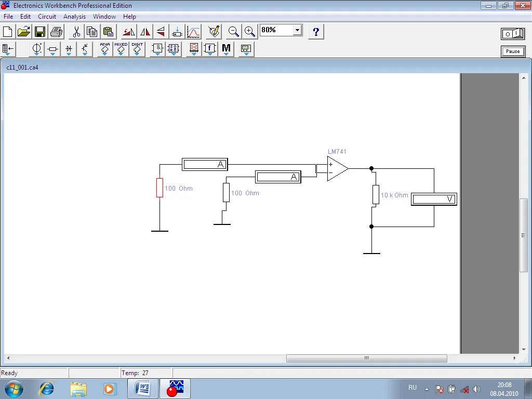Rotate the selected component
Image resolution: width=532 pixels, height=399 pixels.
click(129, 32)
